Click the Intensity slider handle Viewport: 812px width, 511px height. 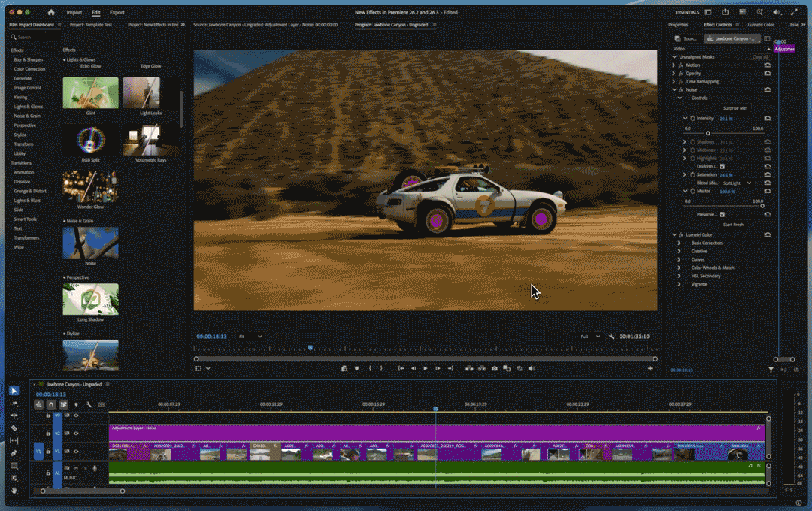(x=708, y=133)
